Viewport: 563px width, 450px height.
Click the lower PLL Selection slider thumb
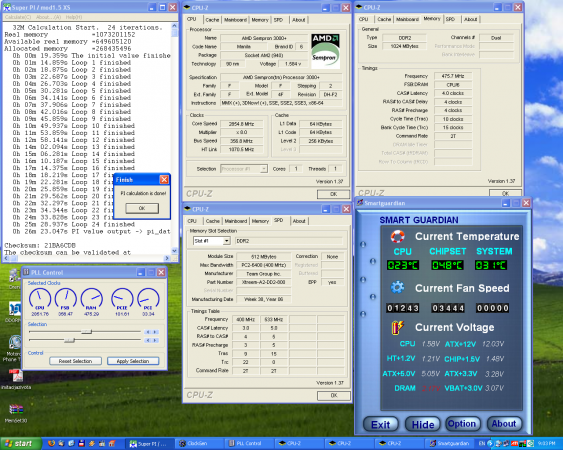pos(69,340)
